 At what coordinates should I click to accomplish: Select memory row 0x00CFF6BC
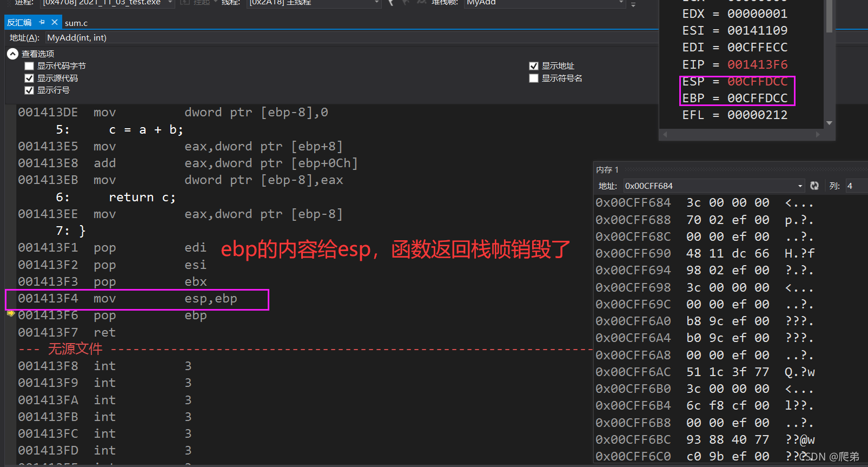point(705,439)
